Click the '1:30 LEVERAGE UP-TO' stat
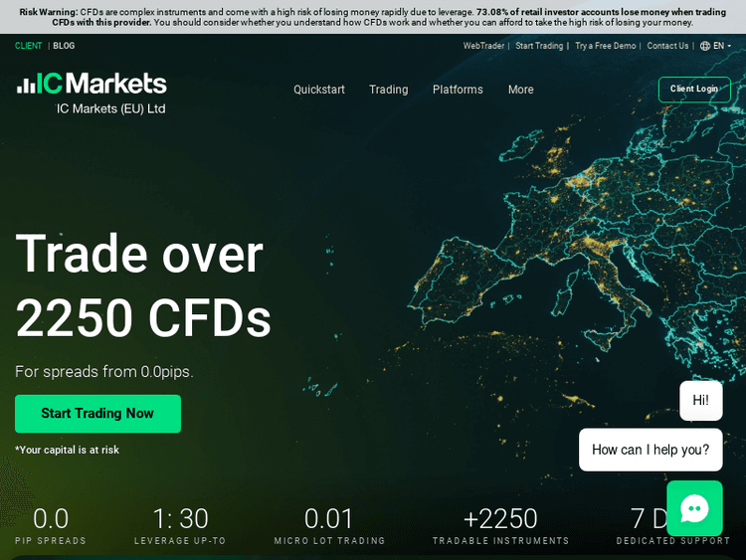The image size is (746, 560). coord(180,525)
